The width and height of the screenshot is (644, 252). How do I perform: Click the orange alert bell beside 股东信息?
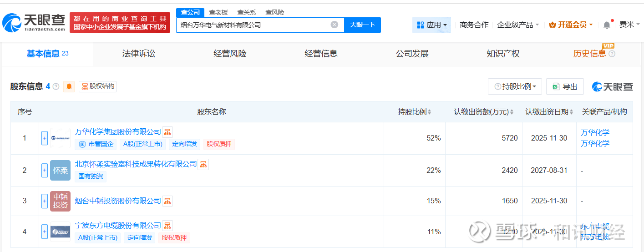pos(69,86)
